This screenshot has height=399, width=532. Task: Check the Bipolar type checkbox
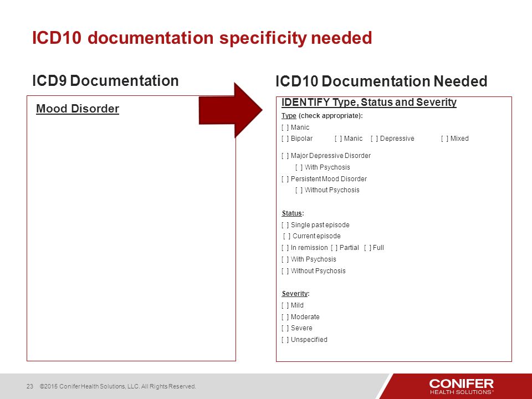285,139
